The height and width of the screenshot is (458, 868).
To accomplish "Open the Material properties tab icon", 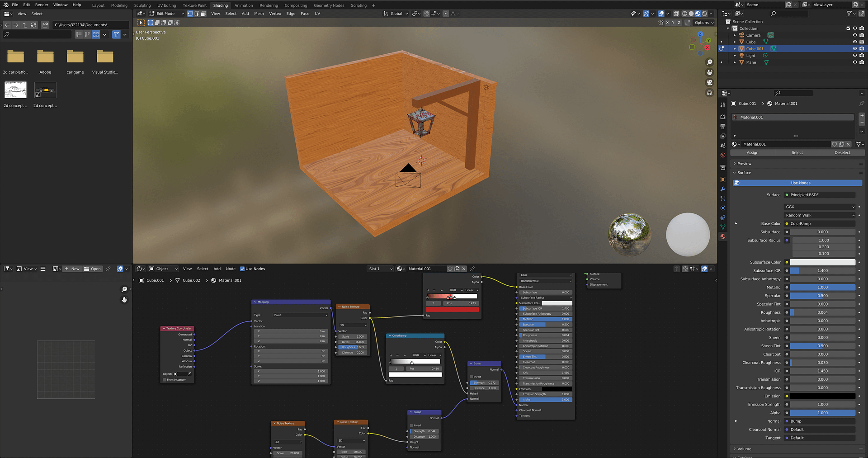I will pyautogui.click(x=723, y=236).
